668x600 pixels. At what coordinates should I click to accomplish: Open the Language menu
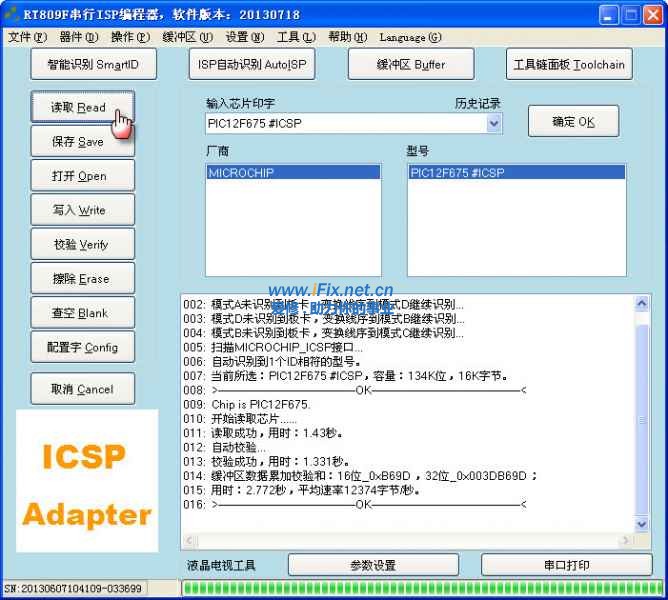410,37
